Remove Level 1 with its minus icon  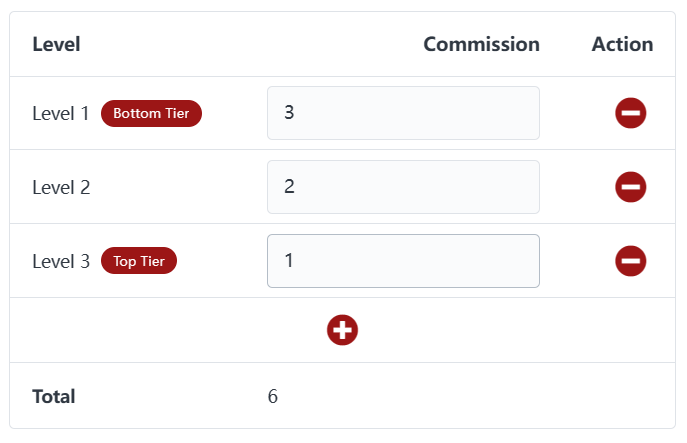630,113
